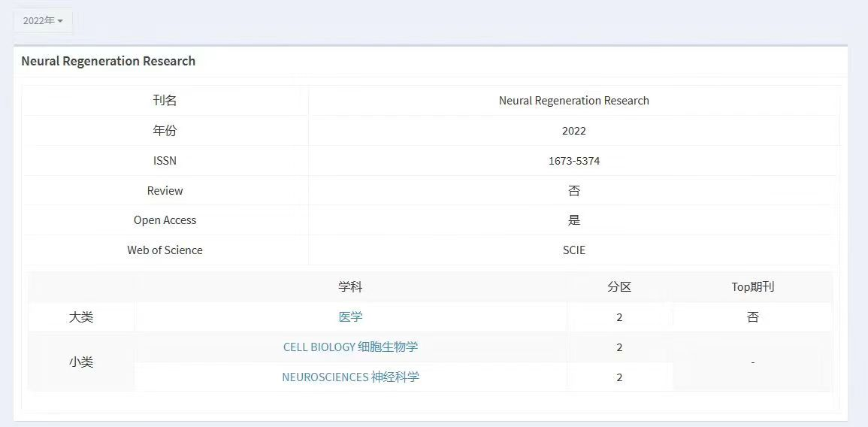Open the 医学 major category link
The height and width of the screenshot is (427, 868).
350,316
